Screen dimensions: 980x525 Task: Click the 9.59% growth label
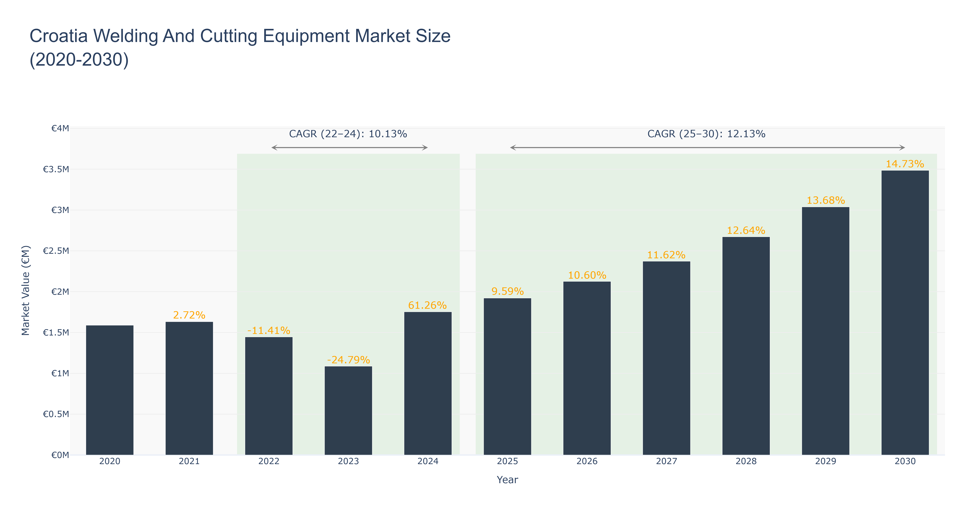(x=507, y=291)
